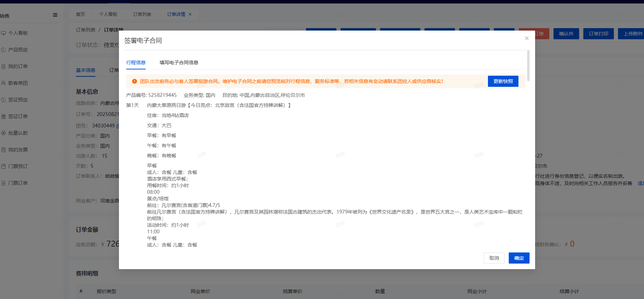Switch to the 填写电子合同信息 tab
This screenshot has height=299, width=644.
[179, 63]
